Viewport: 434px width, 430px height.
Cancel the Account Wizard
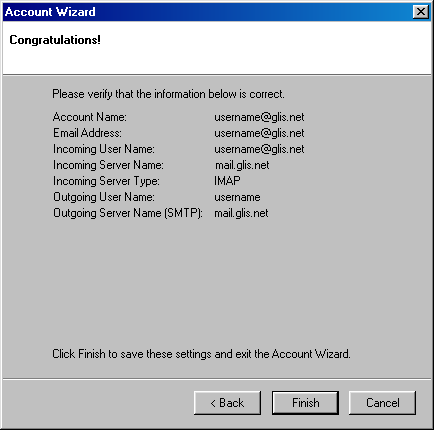(382, 403)
